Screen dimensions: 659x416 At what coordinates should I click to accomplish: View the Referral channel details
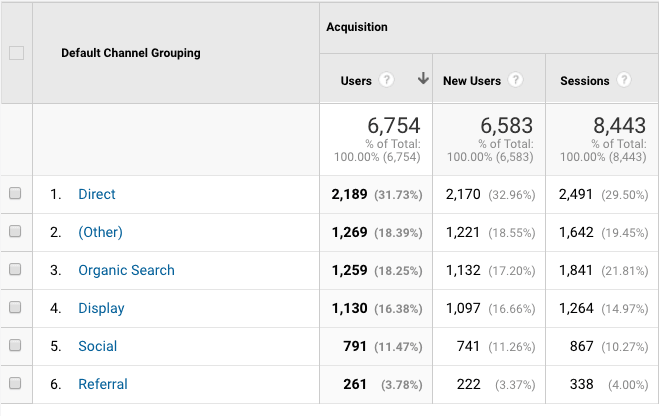pos(103,384)
